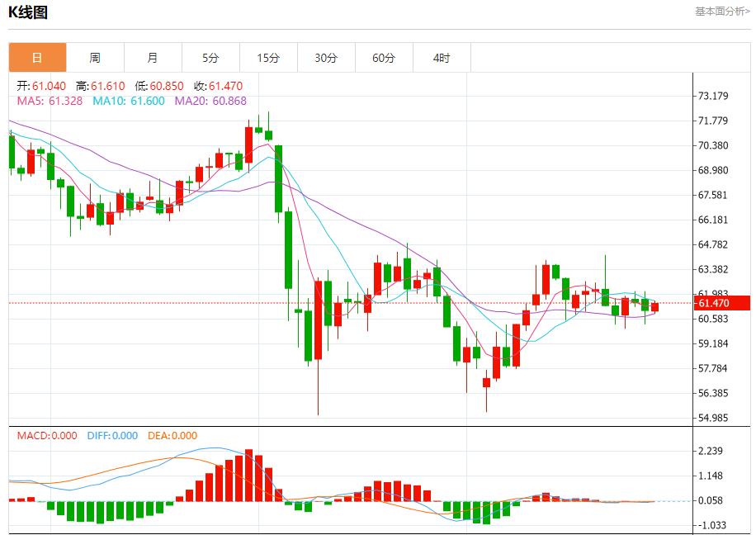Click the DEA value label
The width and height of the screenshot is (756, 535).
point(172,436)
